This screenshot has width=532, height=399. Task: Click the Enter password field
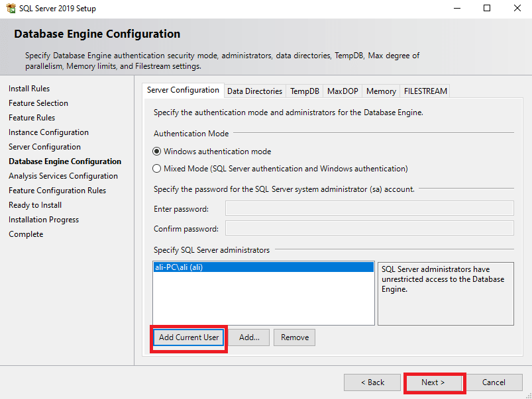click(370, 208)
